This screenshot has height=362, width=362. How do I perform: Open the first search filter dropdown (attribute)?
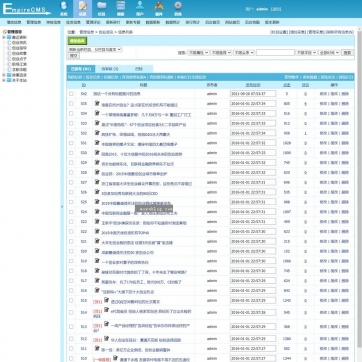coord(198,53)
